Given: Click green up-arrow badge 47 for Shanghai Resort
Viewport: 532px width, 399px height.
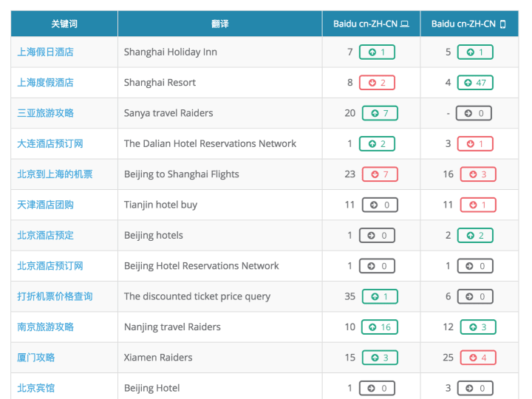Looking at the screenshot, I should point(475,83).
